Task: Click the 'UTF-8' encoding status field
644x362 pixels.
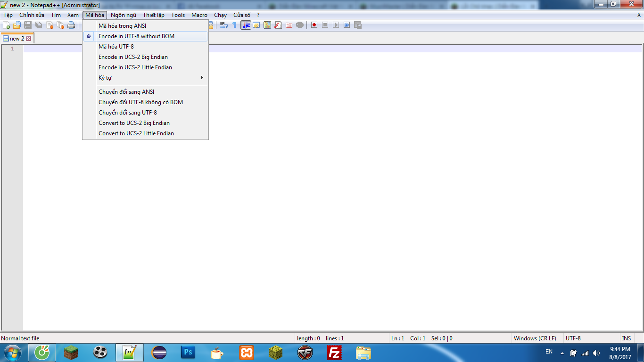Action: coord(573,338)
